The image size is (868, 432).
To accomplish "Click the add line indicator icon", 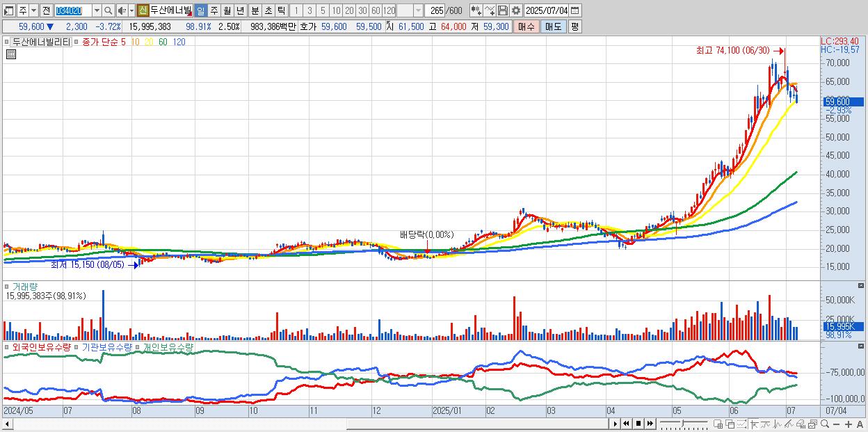I will coord(490,10).
